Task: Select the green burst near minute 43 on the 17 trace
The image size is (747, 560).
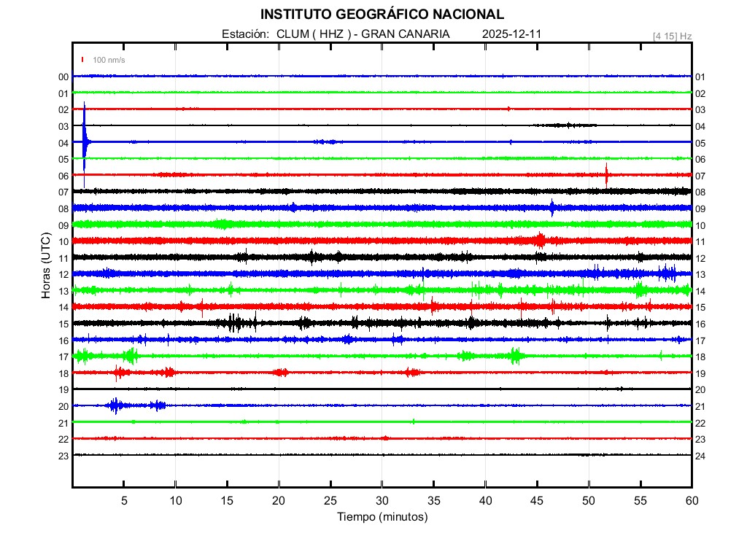Action: pyautogui.click(x=516, y=356)
